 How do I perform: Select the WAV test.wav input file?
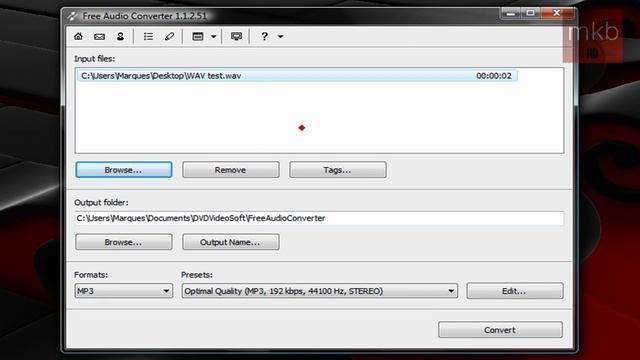click(x=297, y=76)
